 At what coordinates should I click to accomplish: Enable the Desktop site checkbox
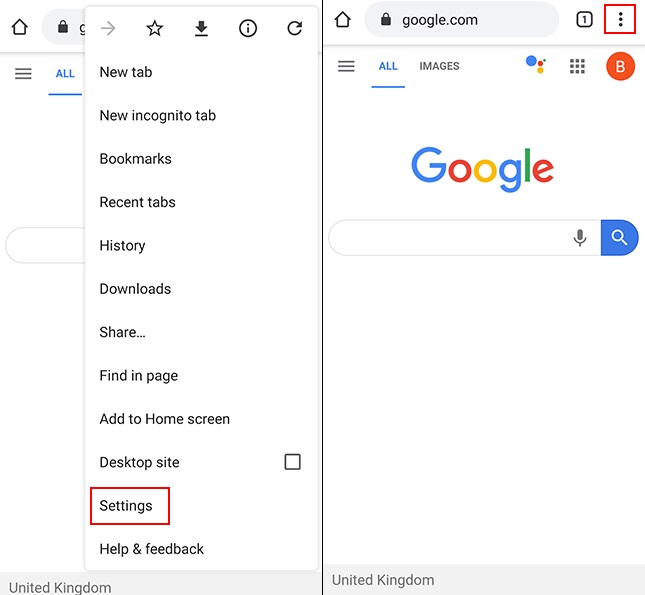(x=292, y=462)
